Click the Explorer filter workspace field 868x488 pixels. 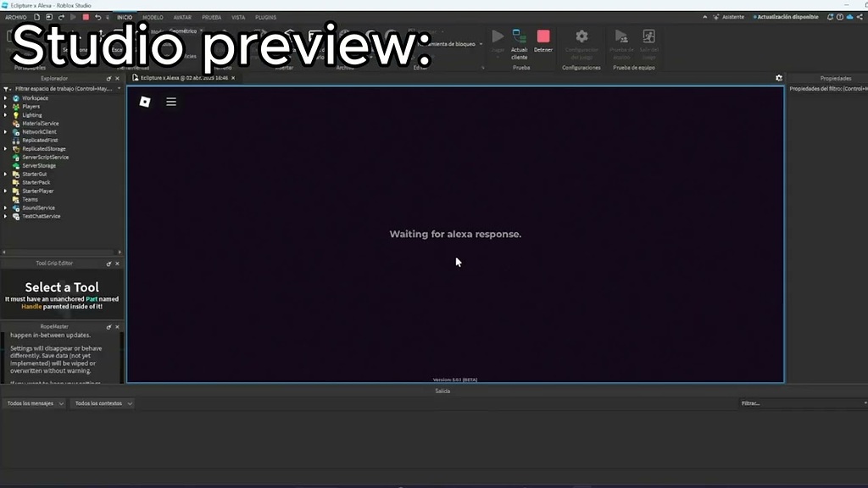pyautogui.click(x=64, y=88)
